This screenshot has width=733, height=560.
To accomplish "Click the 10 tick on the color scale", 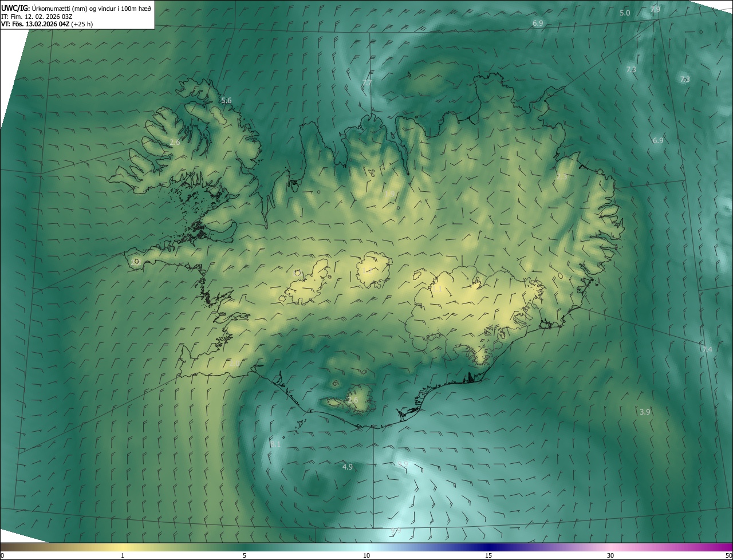I will [366, 555].
